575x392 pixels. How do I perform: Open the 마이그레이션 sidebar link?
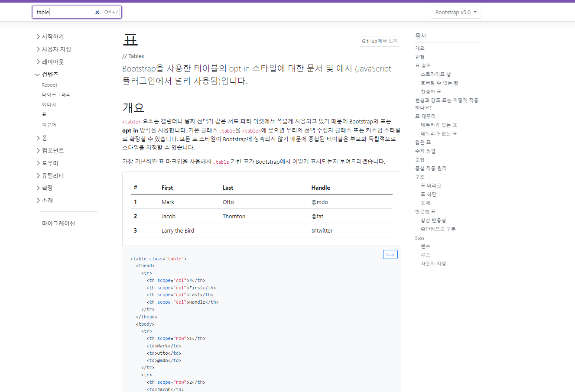point(58,224)
